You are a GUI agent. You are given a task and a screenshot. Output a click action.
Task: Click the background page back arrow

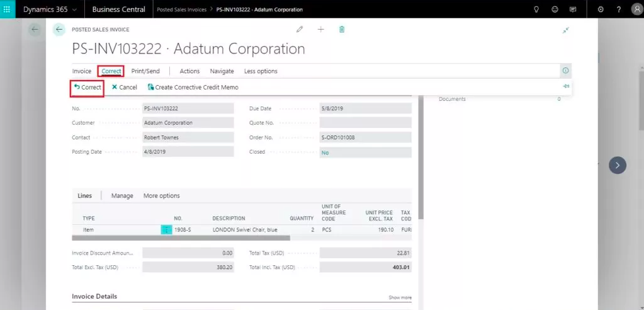(x=35, y=29)
